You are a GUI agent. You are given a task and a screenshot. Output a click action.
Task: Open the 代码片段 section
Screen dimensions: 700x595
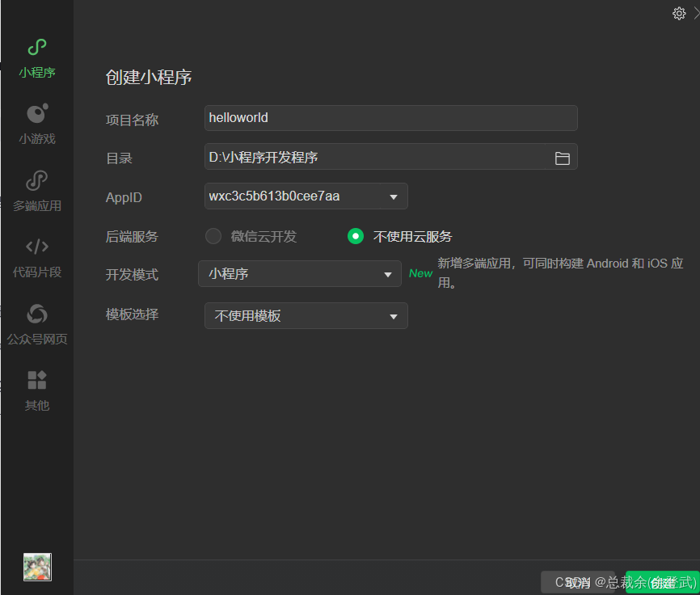(37, 258)
